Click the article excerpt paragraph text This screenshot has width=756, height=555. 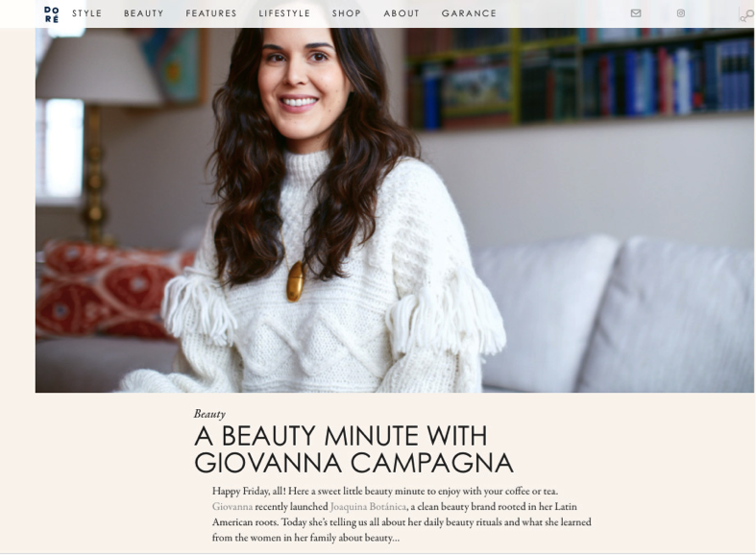[402, 514]
